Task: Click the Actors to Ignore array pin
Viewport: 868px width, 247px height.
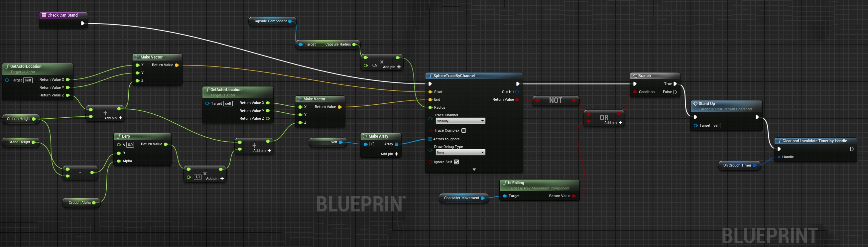Action: coord(430,139)
